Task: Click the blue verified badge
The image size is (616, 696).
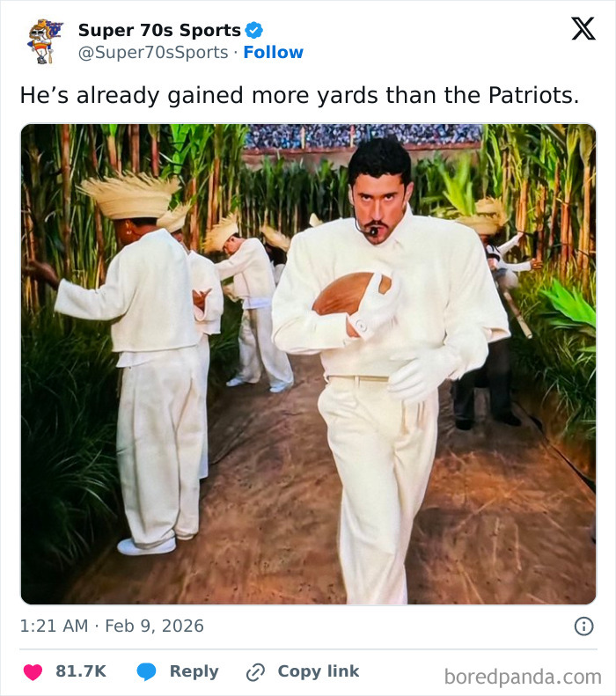Action: (x=254, y=31)
